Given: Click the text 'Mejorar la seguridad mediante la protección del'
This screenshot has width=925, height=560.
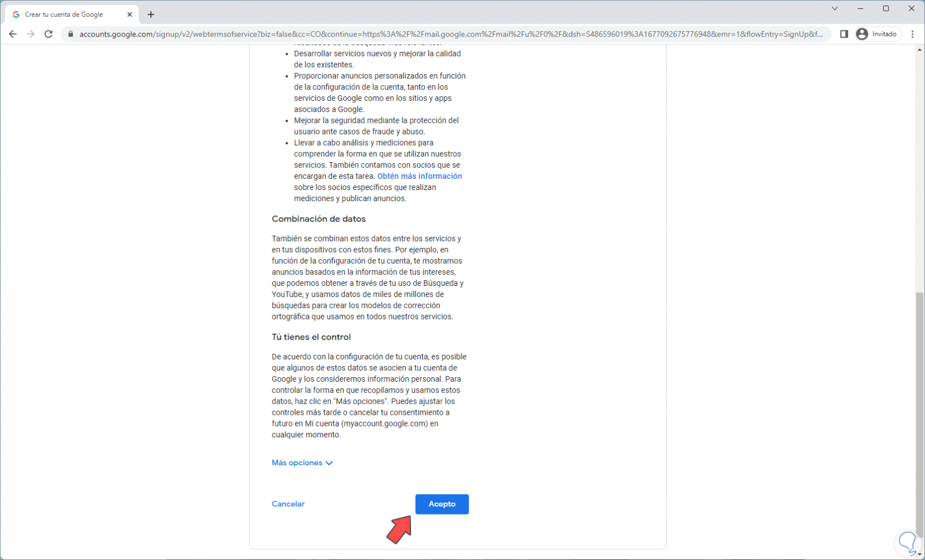Looking at the screenshot, I should (x=376, y=121).
